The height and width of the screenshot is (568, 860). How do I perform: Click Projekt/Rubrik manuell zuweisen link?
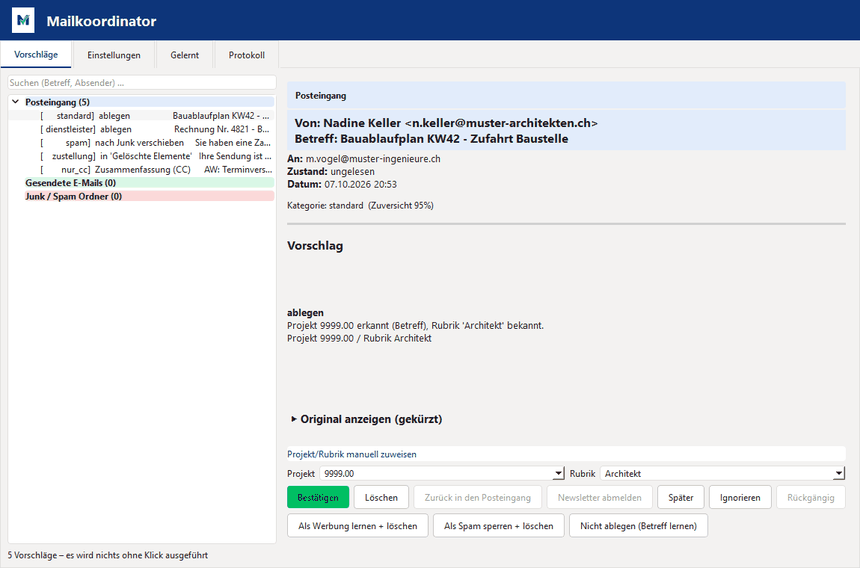click(352, 454)
